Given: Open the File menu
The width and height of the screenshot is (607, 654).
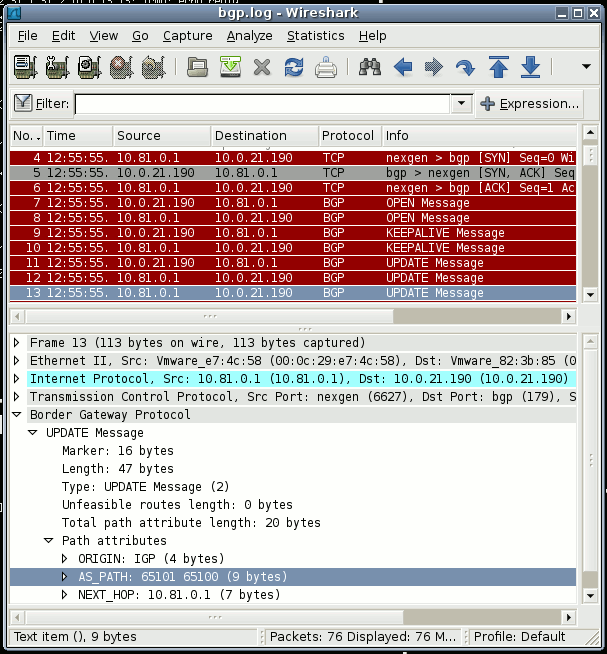Looking at the screenshot, I should point(28,36).
